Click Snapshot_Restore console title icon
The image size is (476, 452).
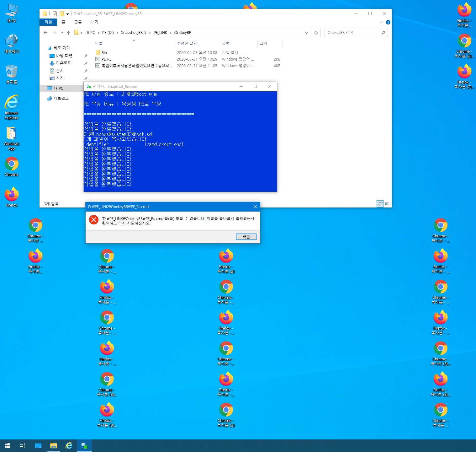(88, 86)
